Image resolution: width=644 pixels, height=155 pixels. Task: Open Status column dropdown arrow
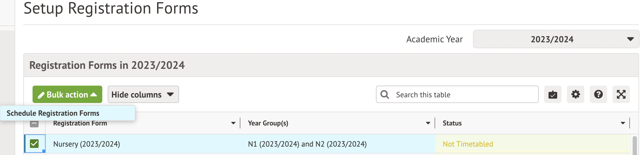(x=623, y=123)
